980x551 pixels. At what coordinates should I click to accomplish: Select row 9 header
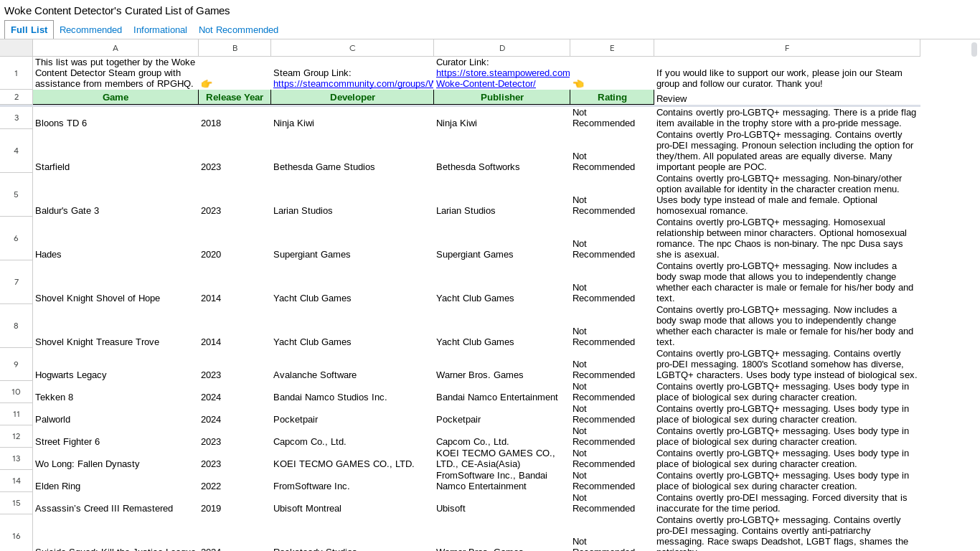17,364
